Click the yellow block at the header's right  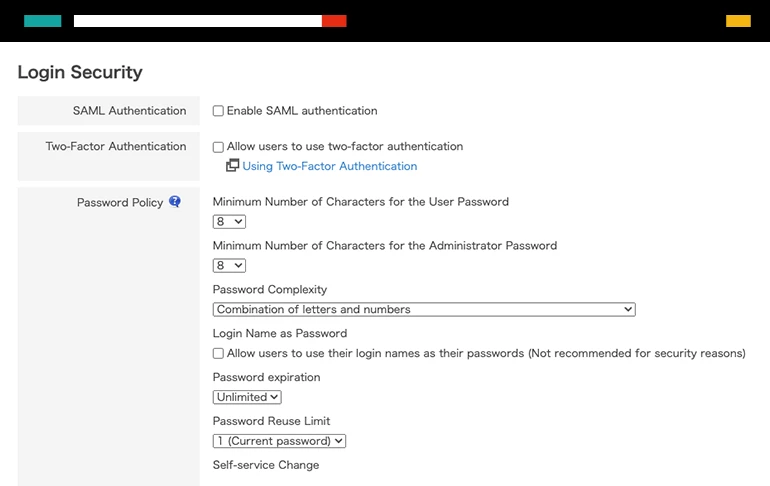click(738, 21)
